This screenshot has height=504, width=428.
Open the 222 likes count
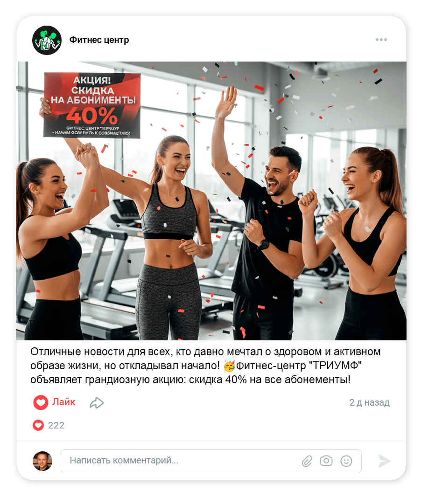[56, 425]
